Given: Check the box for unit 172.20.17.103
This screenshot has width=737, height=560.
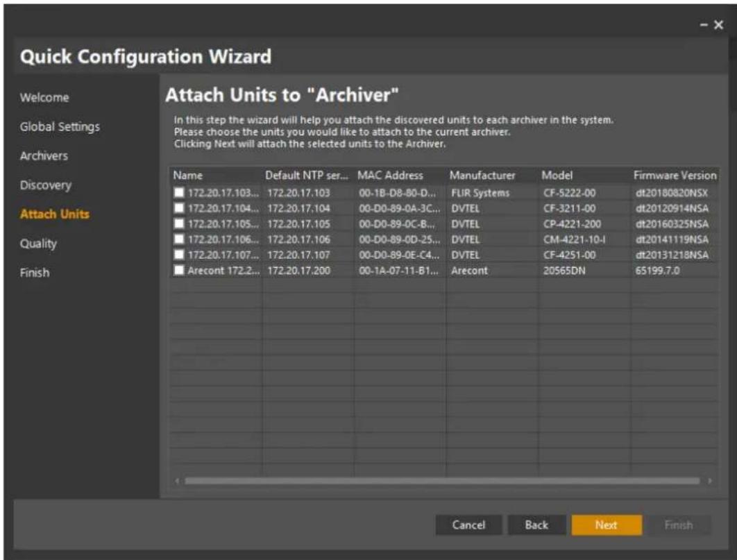Looking at the screenshot, I should [179, 193].
